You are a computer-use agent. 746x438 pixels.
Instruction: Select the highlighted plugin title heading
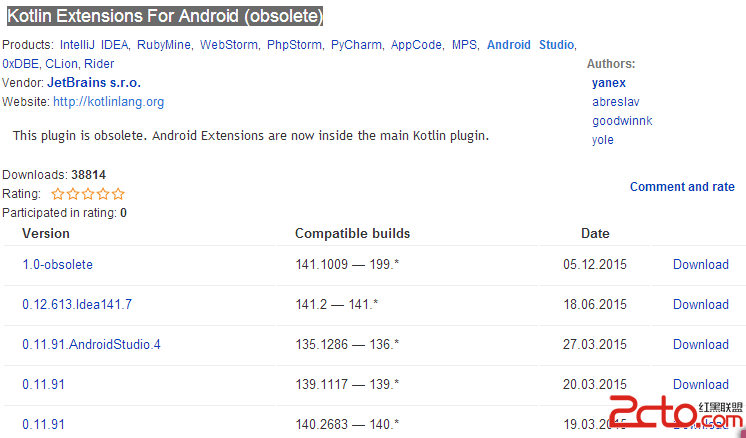point(165,16)
